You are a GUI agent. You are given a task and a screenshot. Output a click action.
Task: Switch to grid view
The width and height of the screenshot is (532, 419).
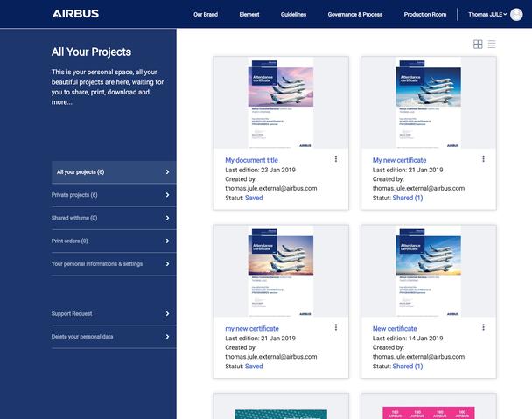(478, 44)
